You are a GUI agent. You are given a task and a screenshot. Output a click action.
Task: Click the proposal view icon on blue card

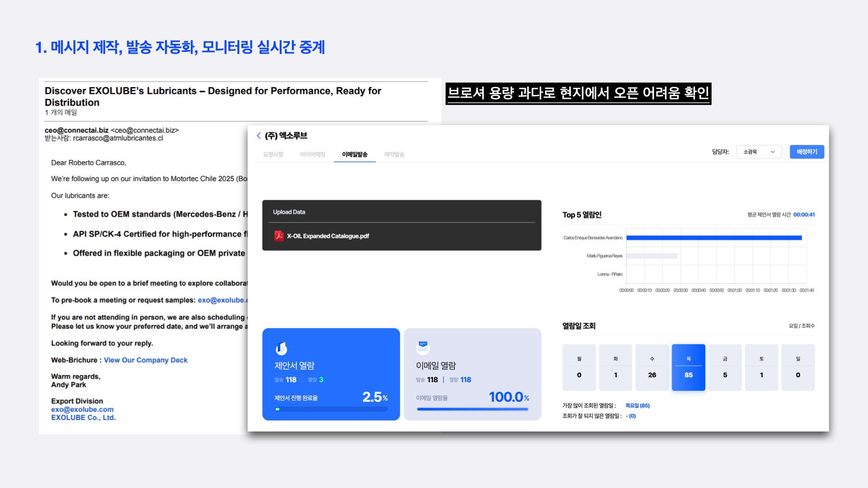click(x=281, y=348)
